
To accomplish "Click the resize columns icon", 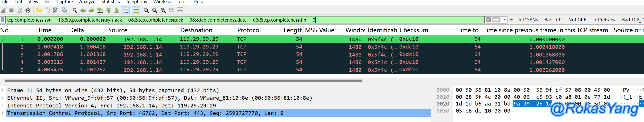I will click(x=172, y=10).
